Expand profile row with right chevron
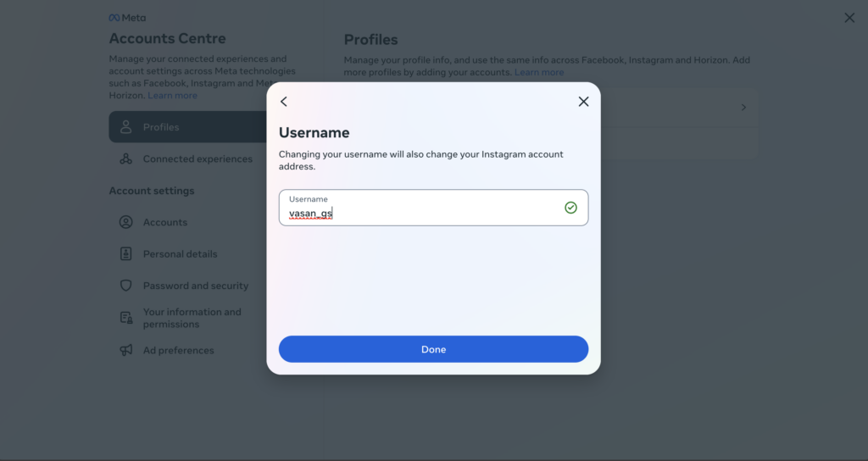This screenshot has height=461, width=868. click(743, 108)
